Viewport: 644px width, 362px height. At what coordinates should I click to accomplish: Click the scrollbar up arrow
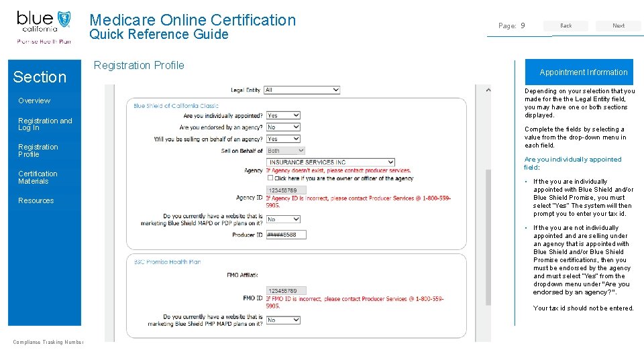point(488,90)
